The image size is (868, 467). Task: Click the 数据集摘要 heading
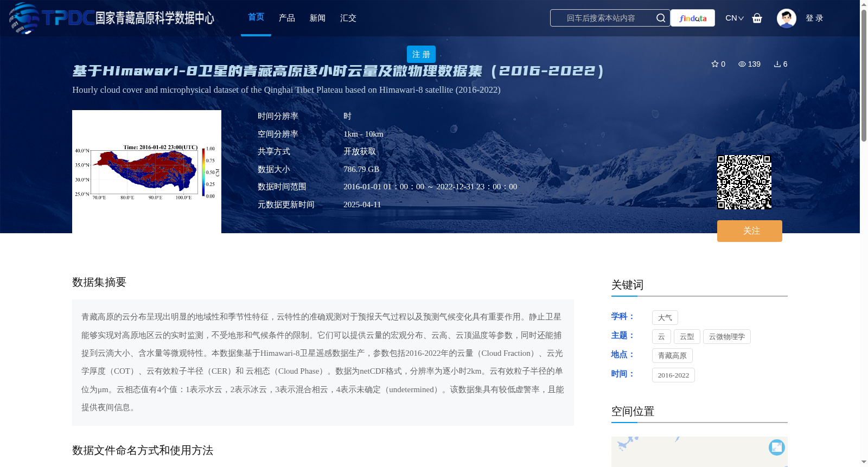[x=99, y=282]
